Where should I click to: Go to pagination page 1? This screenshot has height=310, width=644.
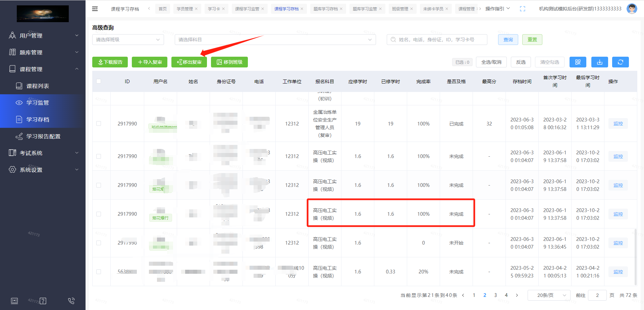(x=474, y=295)
